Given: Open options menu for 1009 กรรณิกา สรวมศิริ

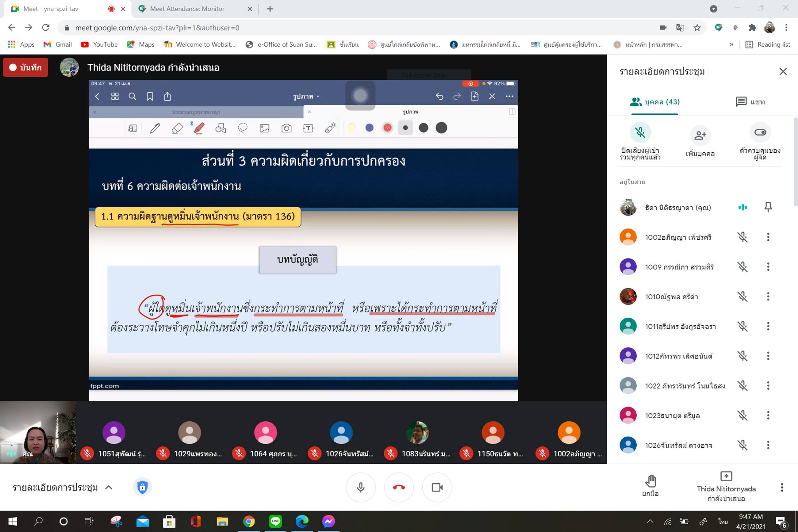Looking at the screenshot, I should pos(768,267).
